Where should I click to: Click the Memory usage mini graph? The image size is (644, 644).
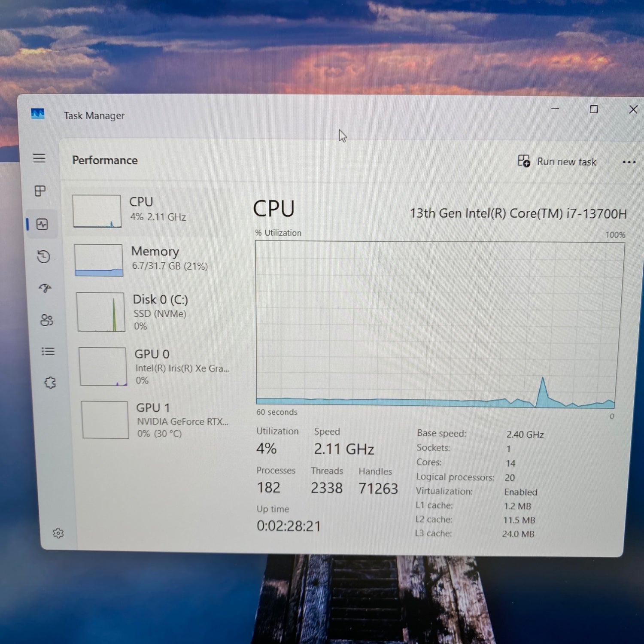tap(99, 260)
